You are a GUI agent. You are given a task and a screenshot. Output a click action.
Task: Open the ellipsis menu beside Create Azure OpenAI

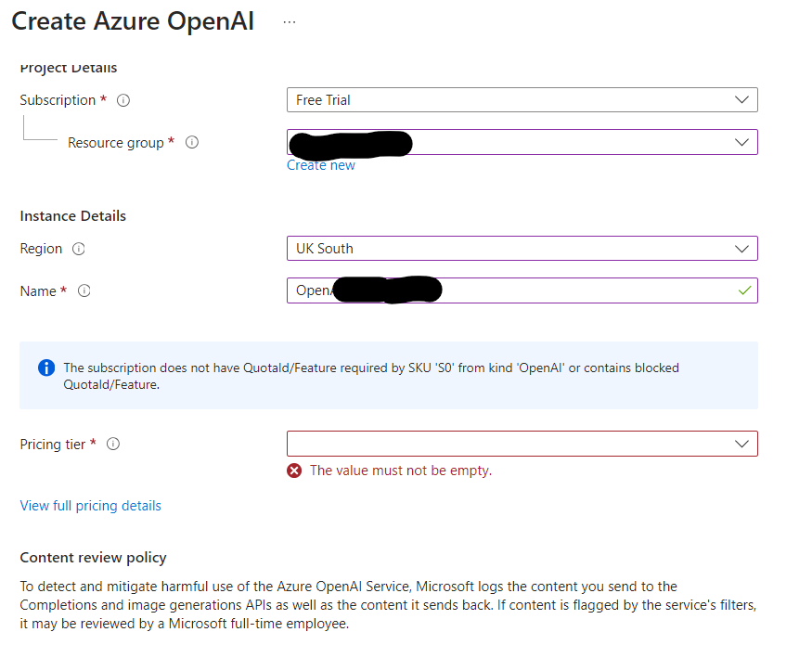tap(290, 22)
